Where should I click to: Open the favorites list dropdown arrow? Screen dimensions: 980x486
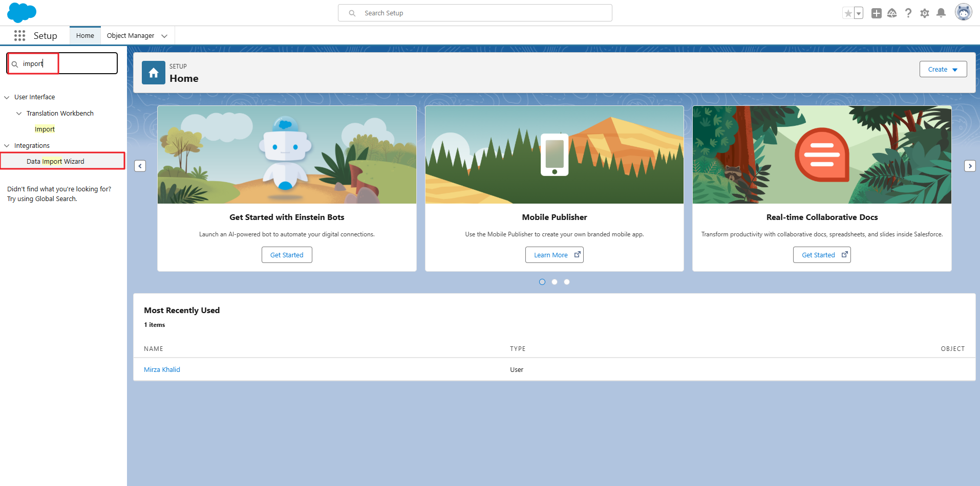coord(859,13)
